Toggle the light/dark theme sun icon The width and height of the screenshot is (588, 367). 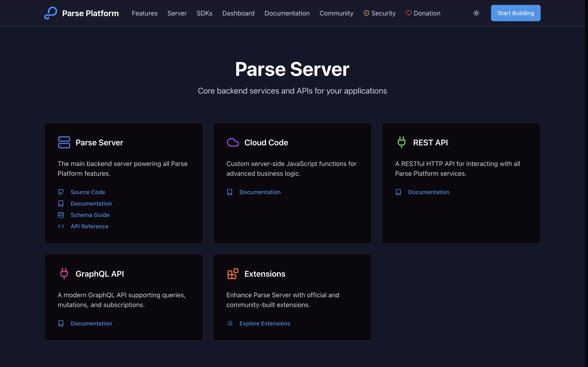(476, 13)
